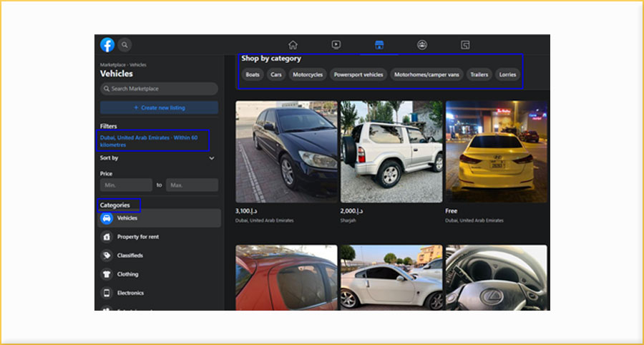Select the Marketplace storefront icon tab
644x345 pixels.
click(x=379, y=45)
